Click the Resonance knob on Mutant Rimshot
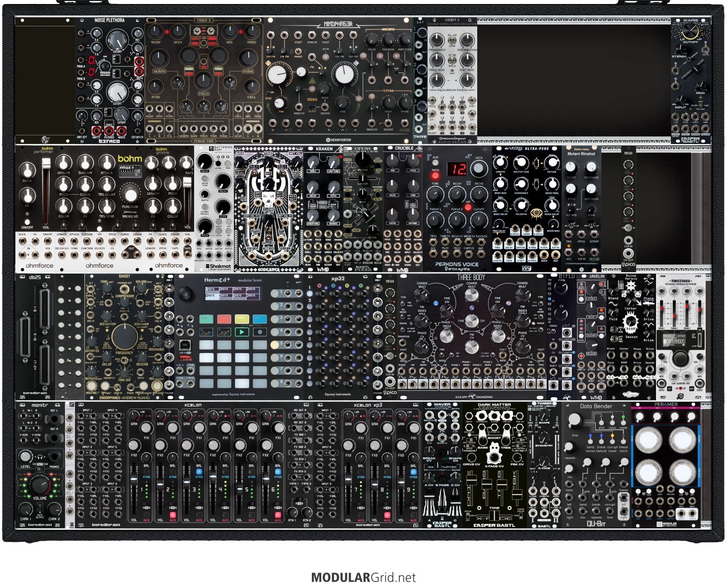Image resolution: width=728 pixels, height=588 pixels. point(591,166)
